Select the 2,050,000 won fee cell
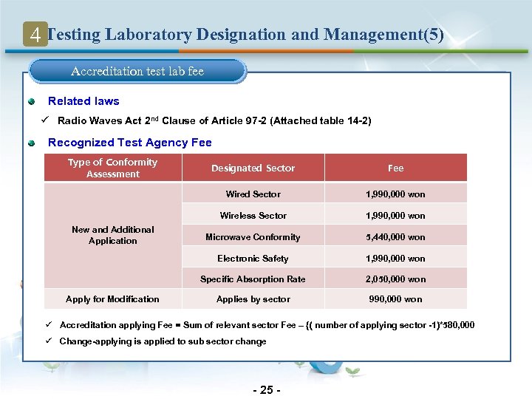The image size is (532, 399). [x=395, y=279]
